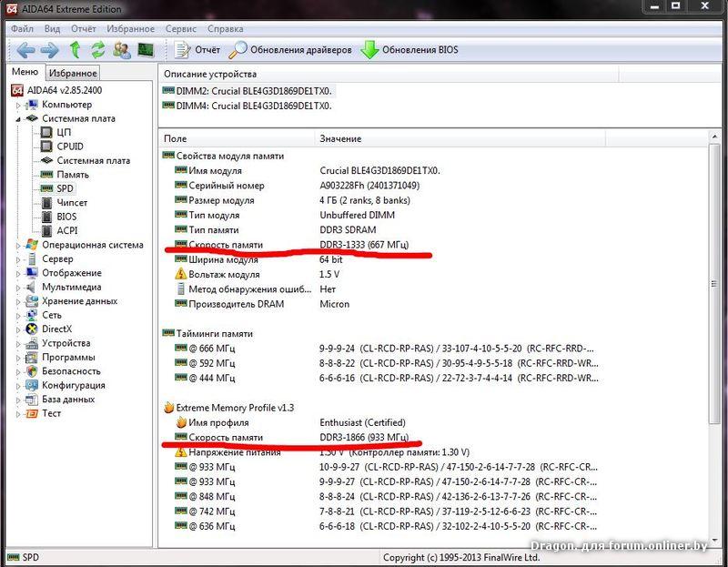Open the users icon in toolbar
The height and width of the screenshot is (567, 728).
tap(121, 50)
